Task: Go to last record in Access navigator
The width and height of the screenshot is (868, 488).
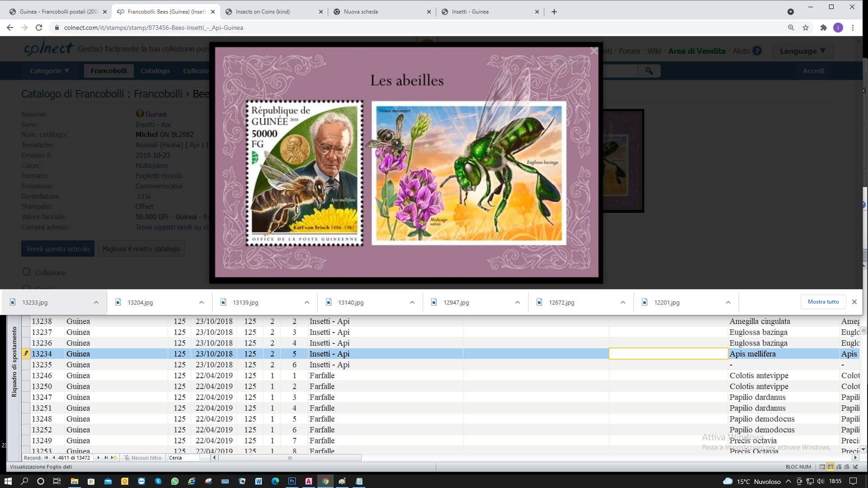Action: [x=106, y=458]
